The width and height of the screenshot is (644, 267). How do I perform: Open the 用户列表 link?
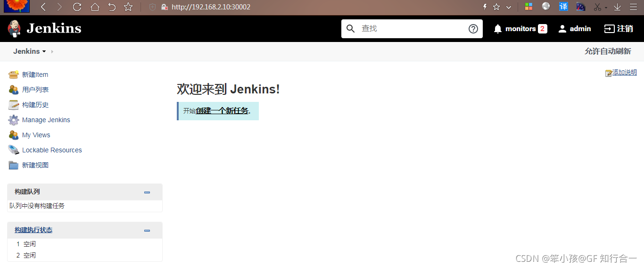pyautogui.click(x=35, y=90)
